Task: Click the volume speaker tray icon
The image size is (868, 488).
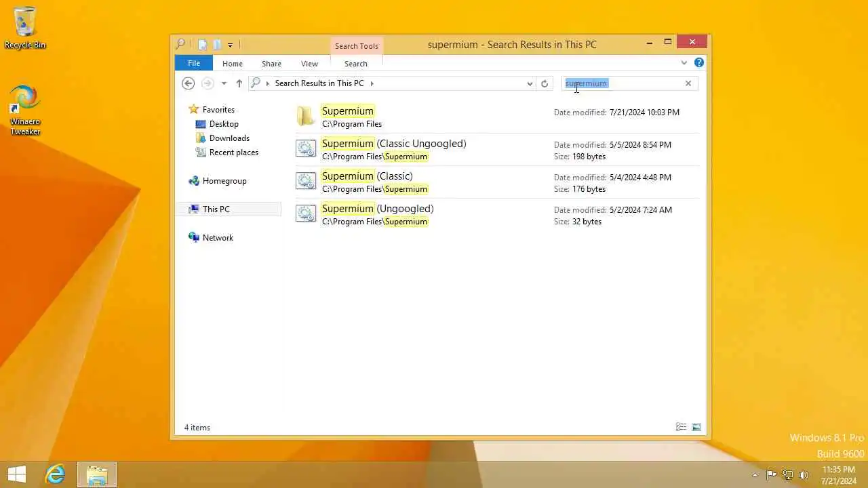Action: [x=804, y=475]
